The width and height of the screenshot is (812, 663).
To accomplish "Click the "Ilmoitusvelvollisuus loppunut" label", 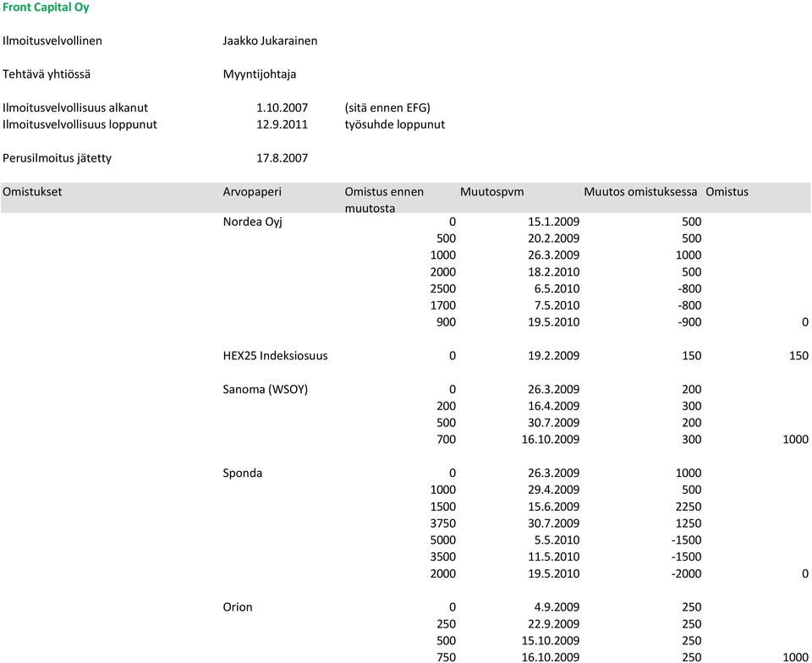I will pos(80,124).
